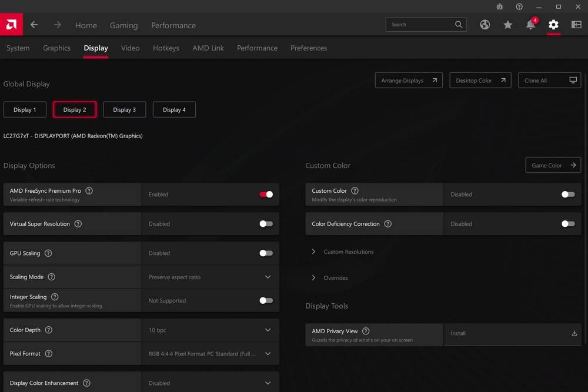Switch to Hotkeys tab
This screenshot has width=588, height=392.
click(166, 48)
